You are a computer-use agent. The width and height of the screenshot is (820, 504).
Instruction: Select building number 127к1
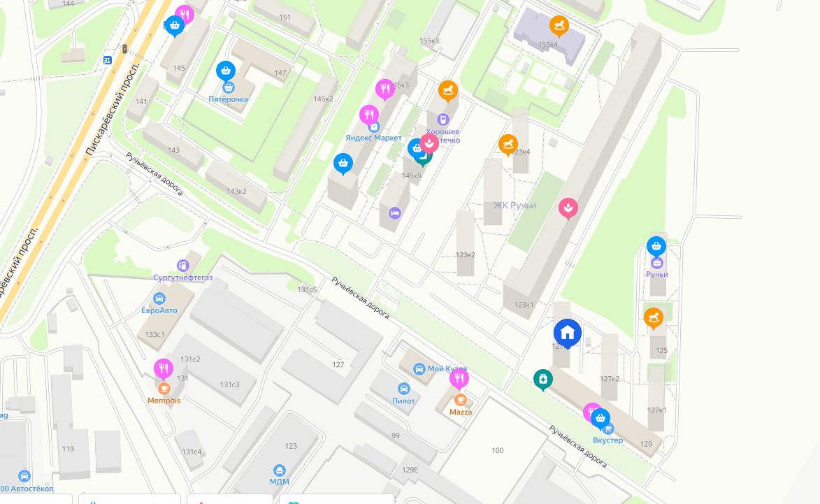[x=656, y=410]
